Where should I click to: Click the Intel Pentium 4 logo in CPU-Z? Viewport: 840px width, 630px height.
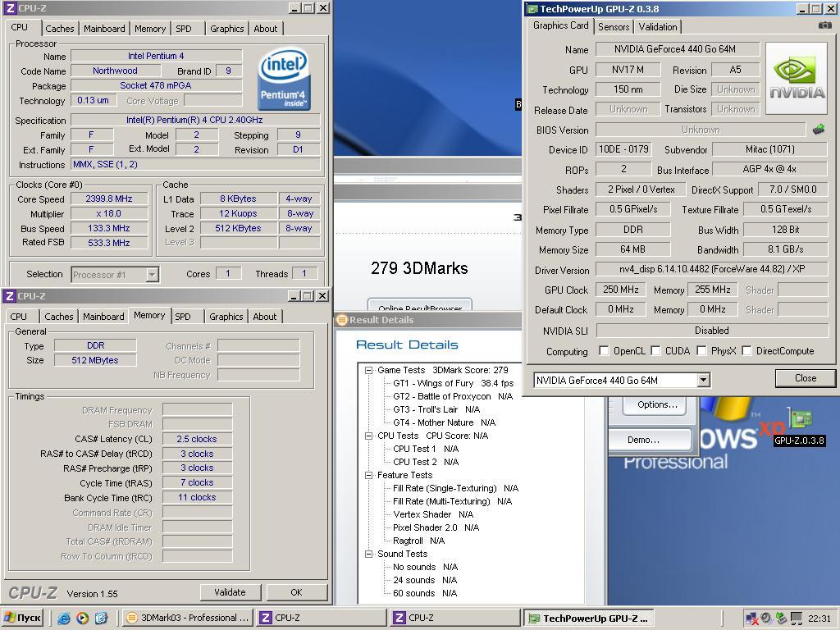tap(283, 80)
